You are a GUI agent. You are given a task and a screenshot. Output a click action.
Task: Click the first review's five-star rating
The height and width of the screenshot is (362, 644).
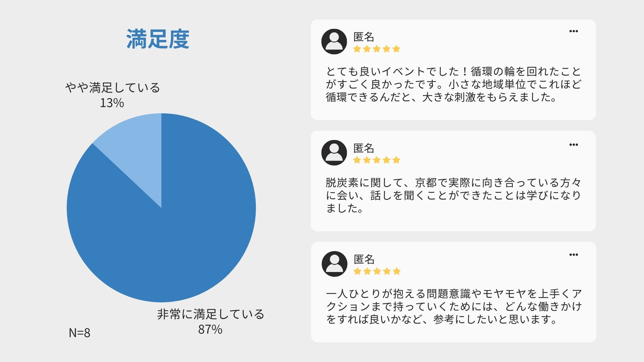tap(376, 49)
